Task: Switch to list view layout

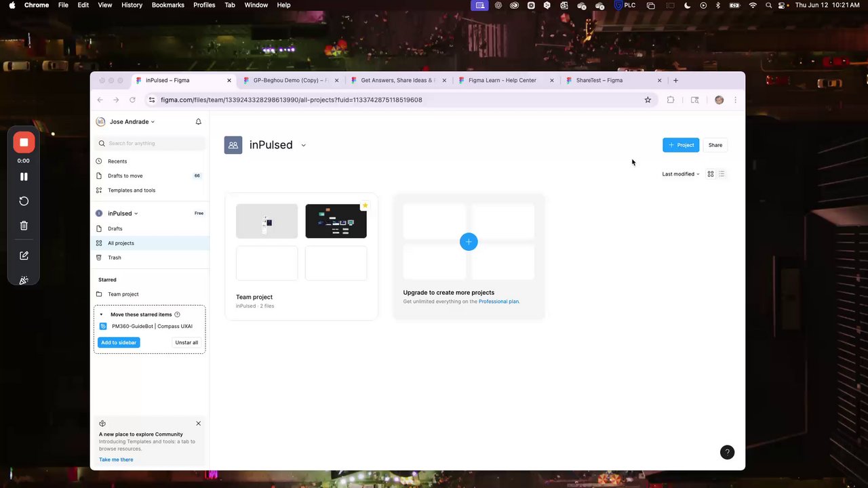Action: (722, 174)
